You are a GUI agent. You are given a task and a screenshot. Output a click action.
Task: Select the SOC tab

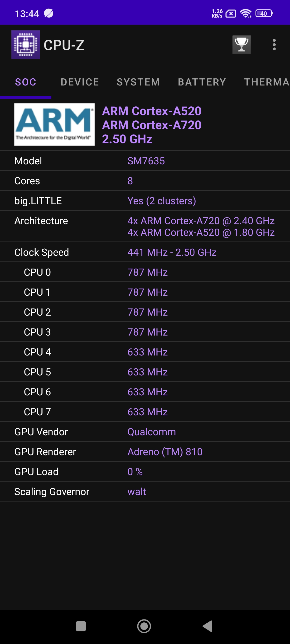coord(26,82)
